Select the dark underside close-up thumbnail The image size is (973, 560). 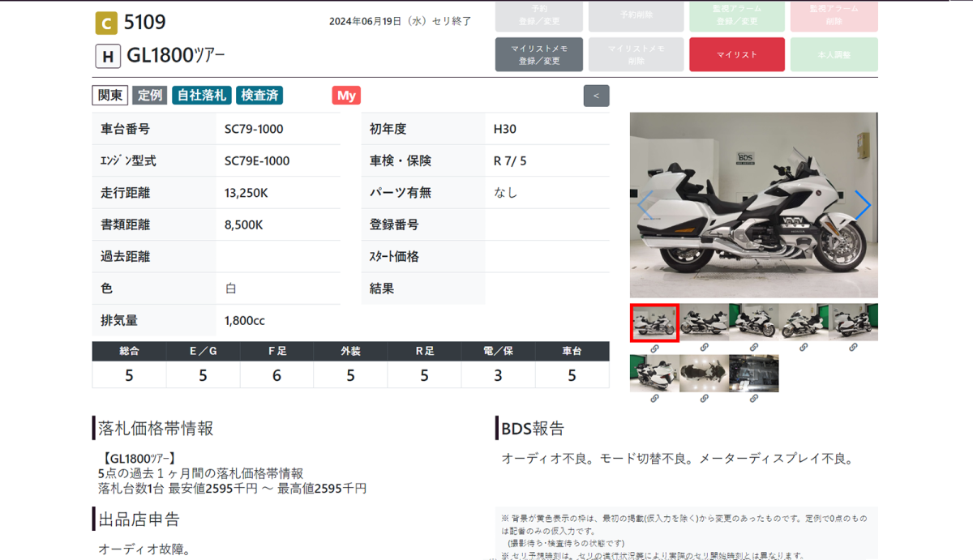pos(753,373)
